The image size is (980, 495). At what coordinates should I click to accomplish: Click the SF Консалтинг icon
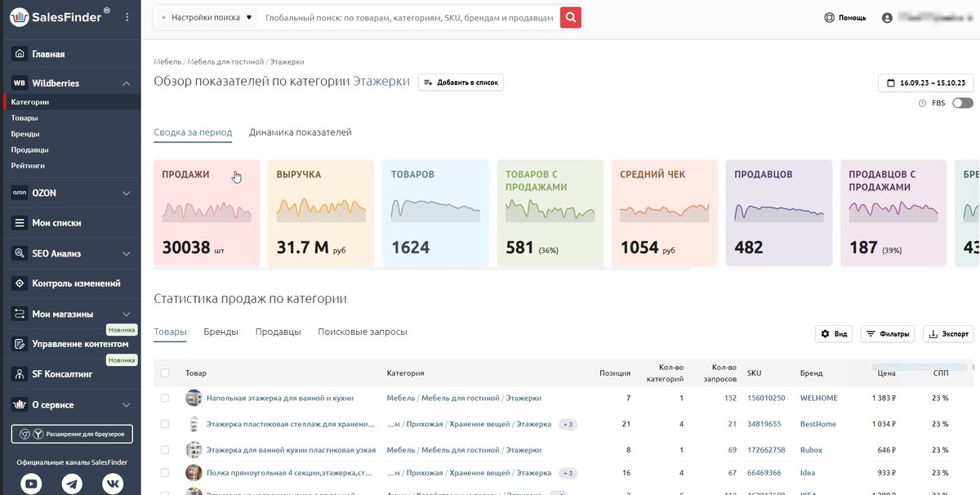(x=19, y=374)
